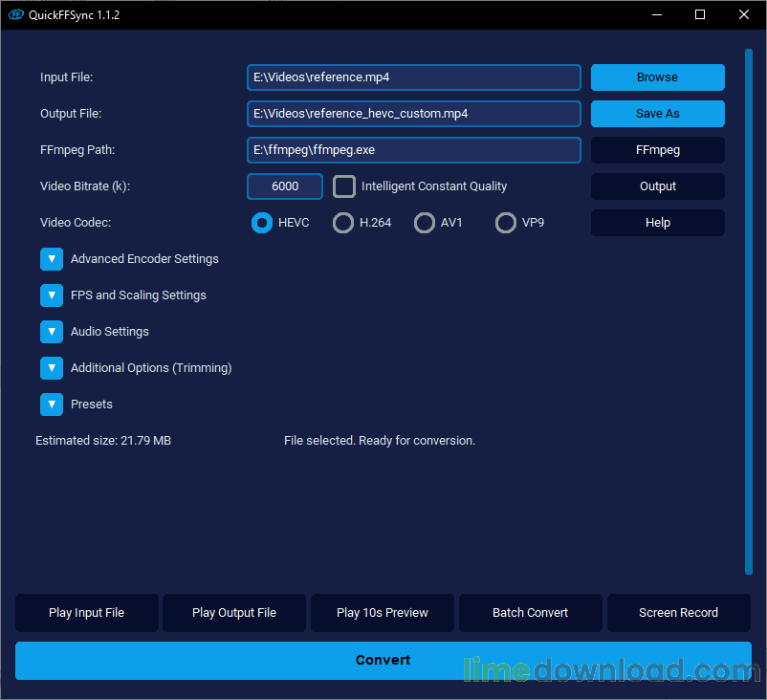Screen dimensions: 767x700
Task: Maximize the QuickFFSync window
Action: coord(700,14)
